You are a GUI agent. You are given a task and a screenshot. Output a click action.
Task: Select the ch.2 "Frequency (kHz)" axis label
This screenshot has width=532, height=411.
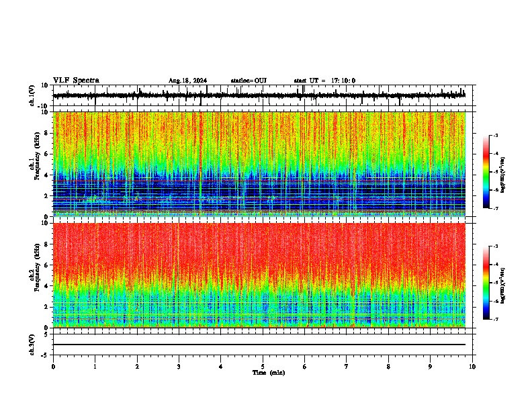click(37, 267)
